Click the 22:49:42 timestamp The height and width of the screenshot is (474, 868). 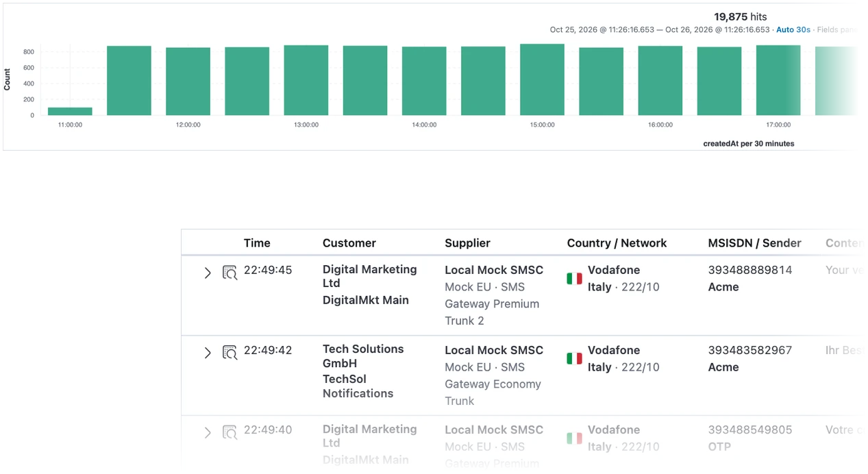pyautogui.click(x=268, y=350)
